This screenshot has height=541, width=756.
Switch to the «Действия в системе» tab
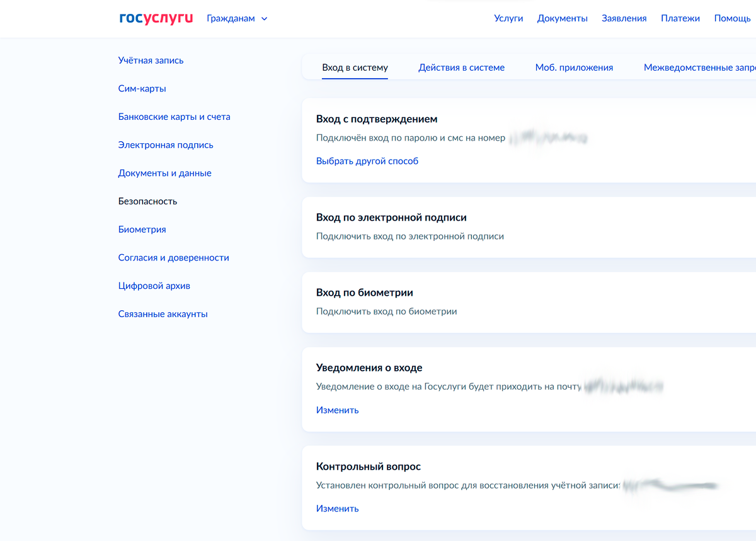(461, 67)
